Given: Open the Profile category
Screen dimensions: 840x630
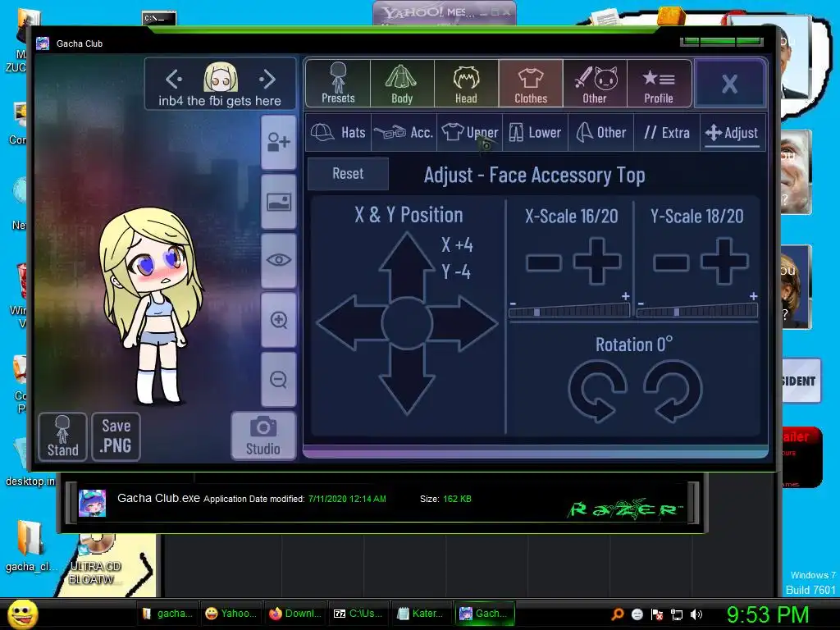Looking at the screenshot, I should click(x=659, y=83).
